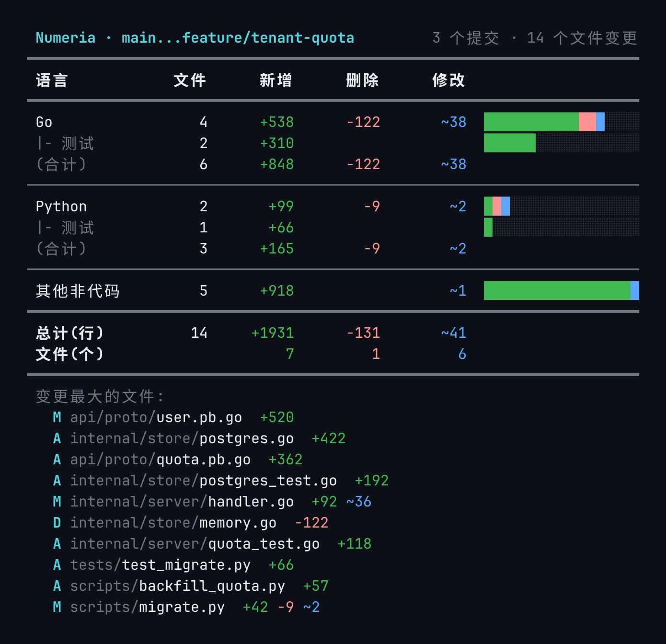Viewport: 666px width, 644px height.
Task: Click the 删除 column header
Action: [x=362, y=80]
